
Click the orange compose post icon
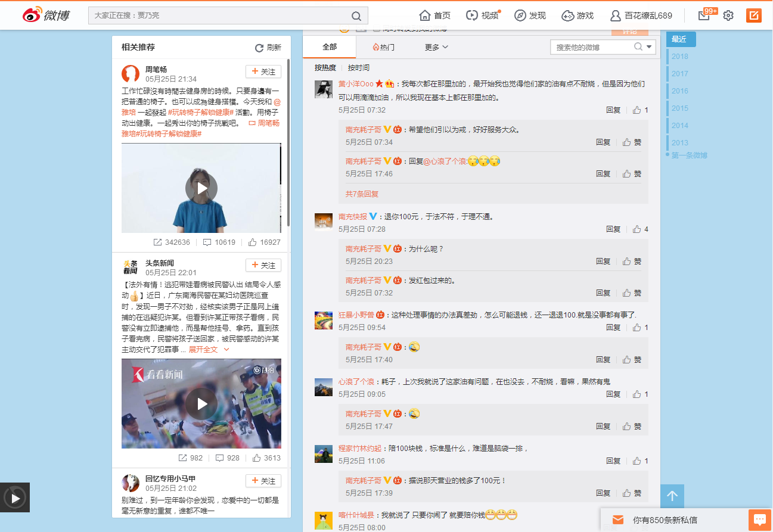tap(754, 15)
